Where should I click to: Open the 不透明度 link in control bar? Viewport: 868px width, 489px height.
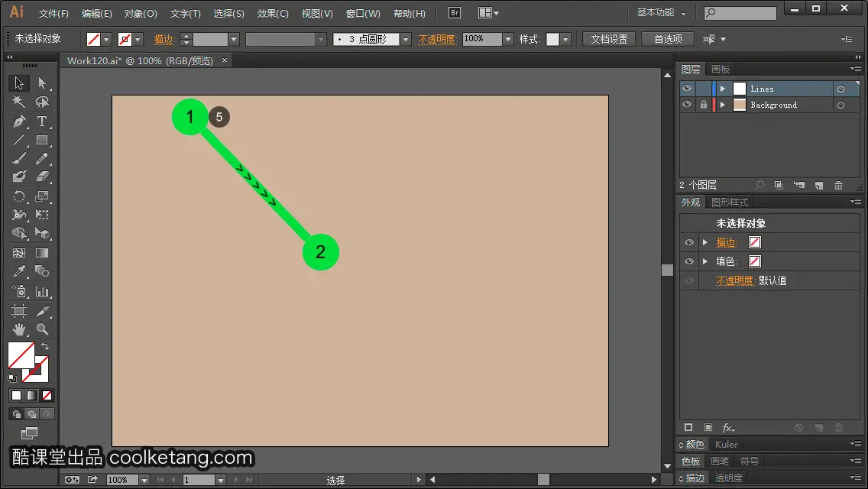pyautogui.click(x=437, y=39)
